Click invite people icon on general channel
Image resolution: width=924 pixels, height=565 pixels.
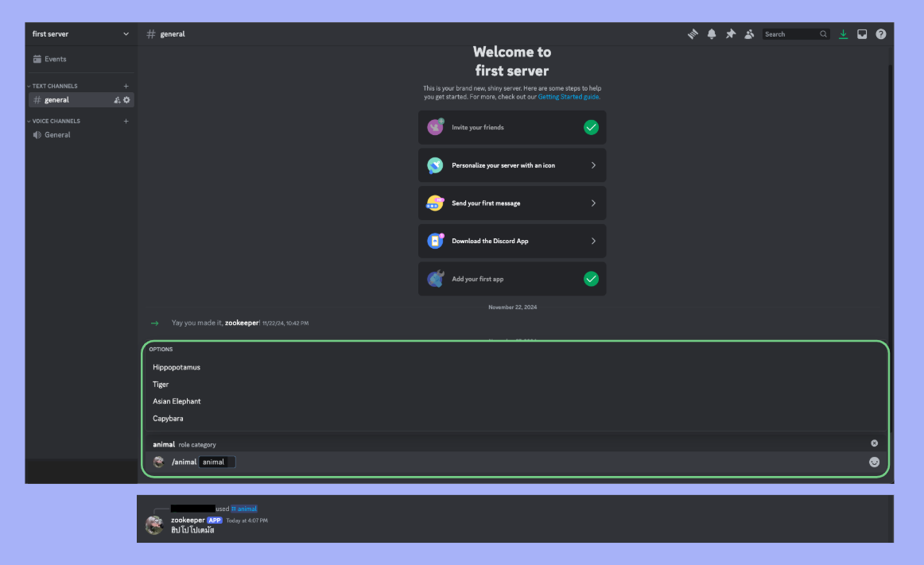click(x=117, y=100)
